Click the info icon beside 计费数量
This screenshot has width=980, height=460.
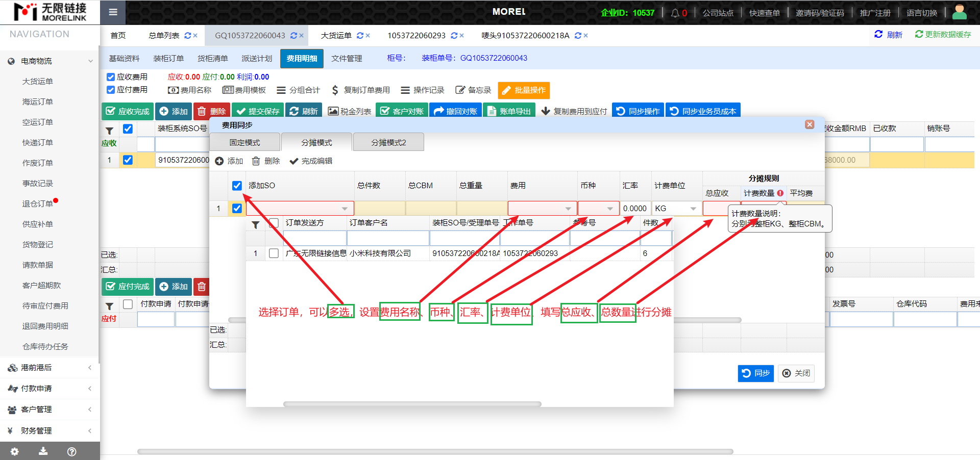[780, 193]
